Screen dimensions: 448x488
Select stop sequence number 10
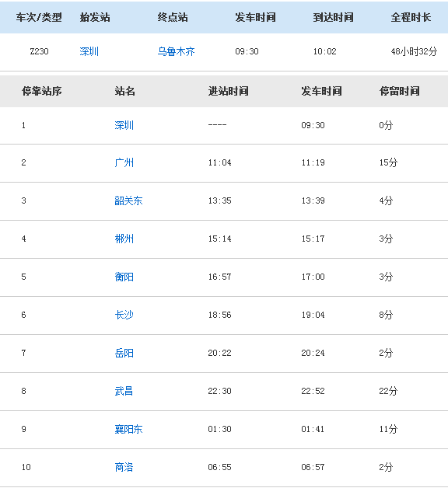(x=26, y=467)
